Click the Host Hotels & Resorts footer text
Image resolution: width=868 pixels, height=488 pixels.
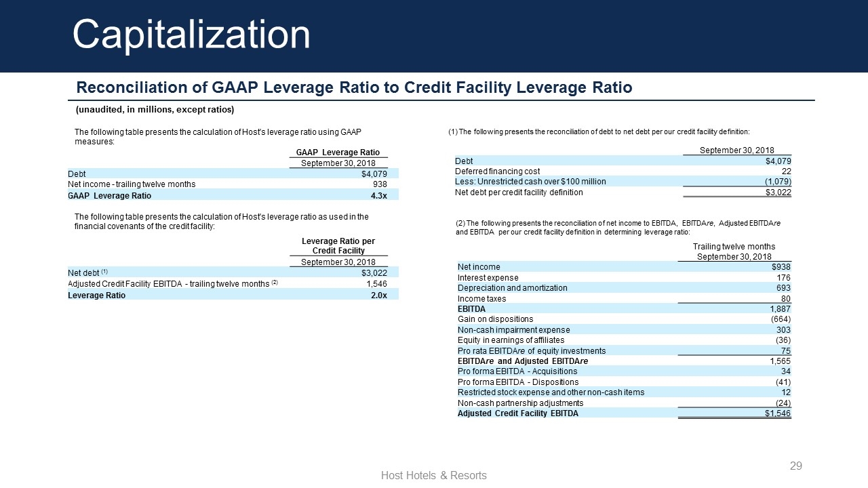(x=433, y=475)
